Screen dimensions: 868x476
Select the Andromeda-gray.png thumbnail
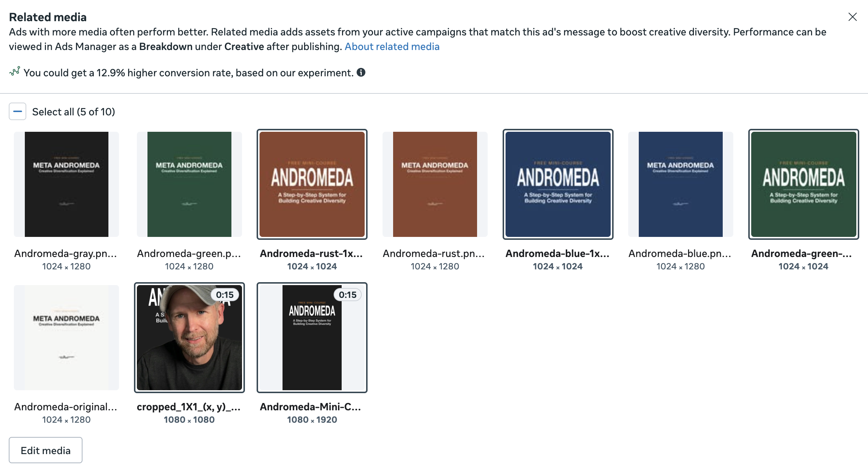(x=66, y=184)
